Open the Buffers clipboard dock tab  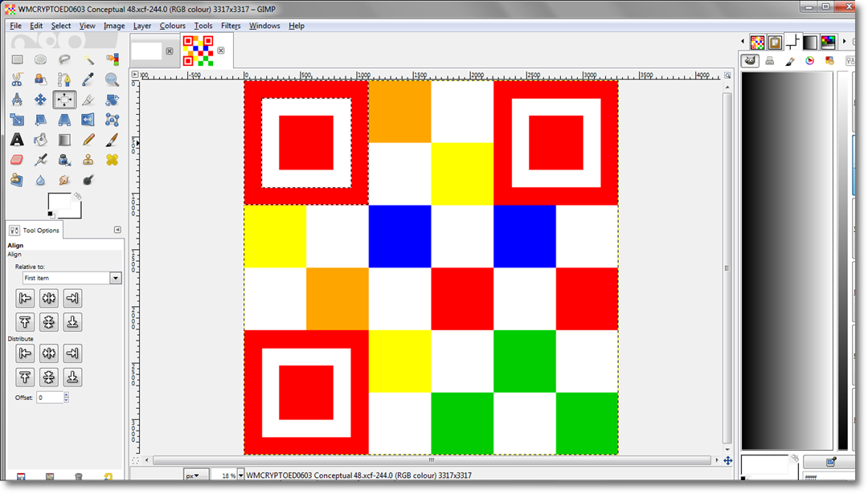coord(775,42)
